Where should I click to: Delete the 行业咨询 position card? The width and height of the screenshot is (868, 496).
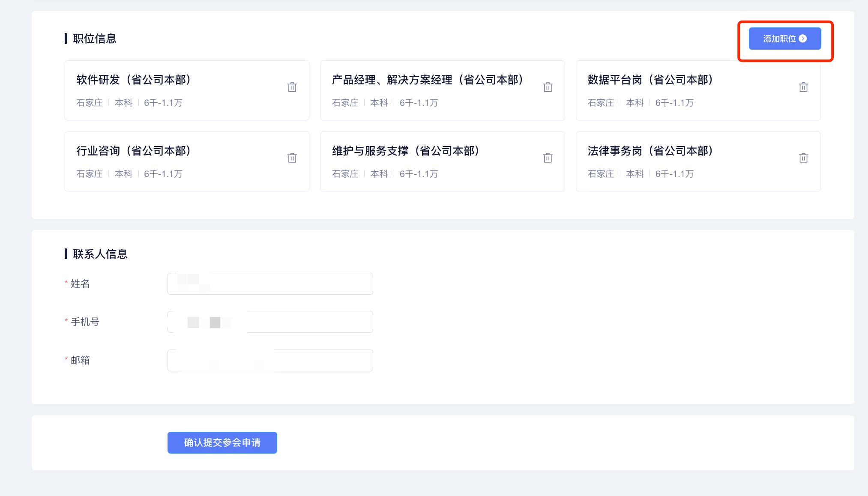click(x=292, y=158)
